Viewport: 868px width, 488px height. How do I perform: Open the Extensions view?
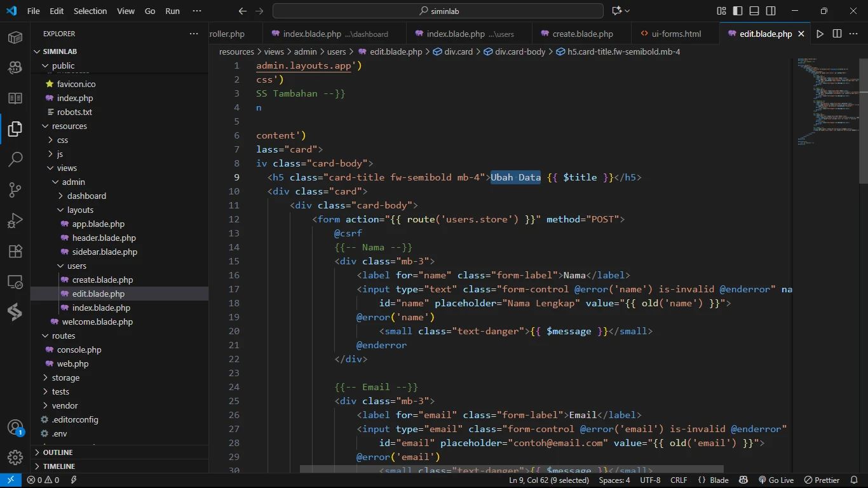click(15, 251)
